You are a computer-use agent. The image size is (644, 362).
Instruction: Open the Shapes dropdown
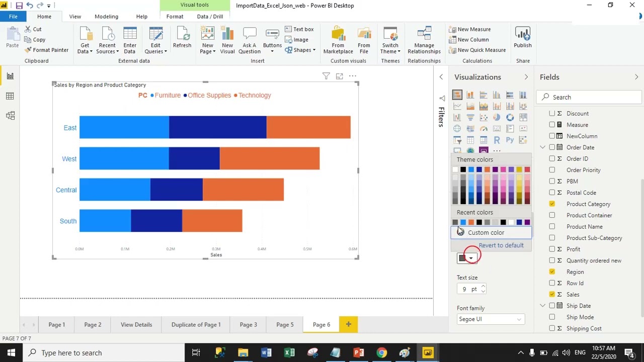(x=300, y=50)
